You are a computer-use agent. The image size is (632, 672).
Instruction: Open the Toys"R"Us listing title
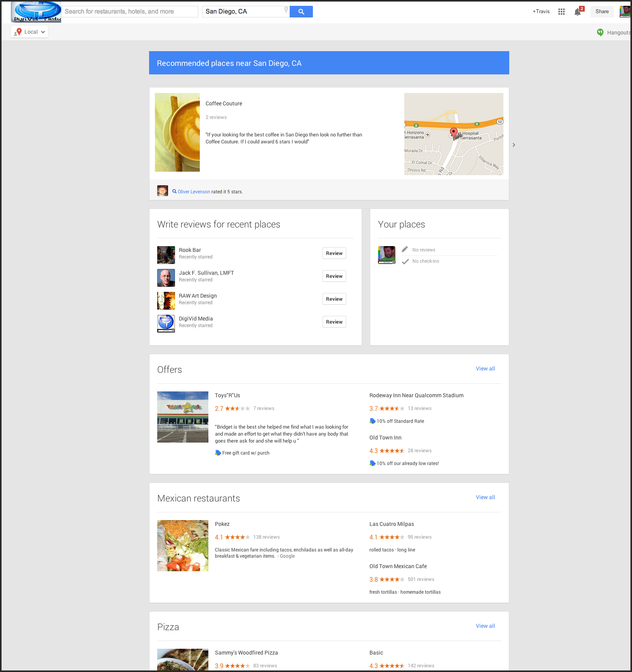227,395
